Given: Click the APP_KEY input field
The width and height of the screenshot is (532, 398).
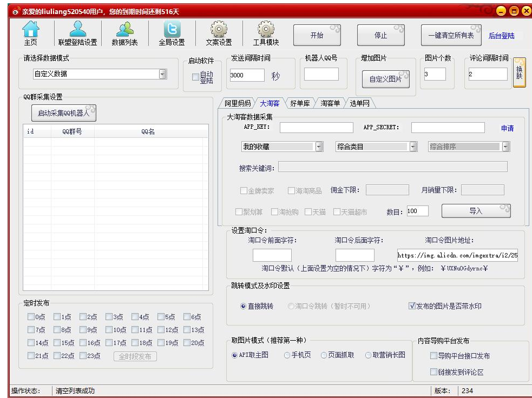Looking at the screenshot, I should click(x=317, y=128).
